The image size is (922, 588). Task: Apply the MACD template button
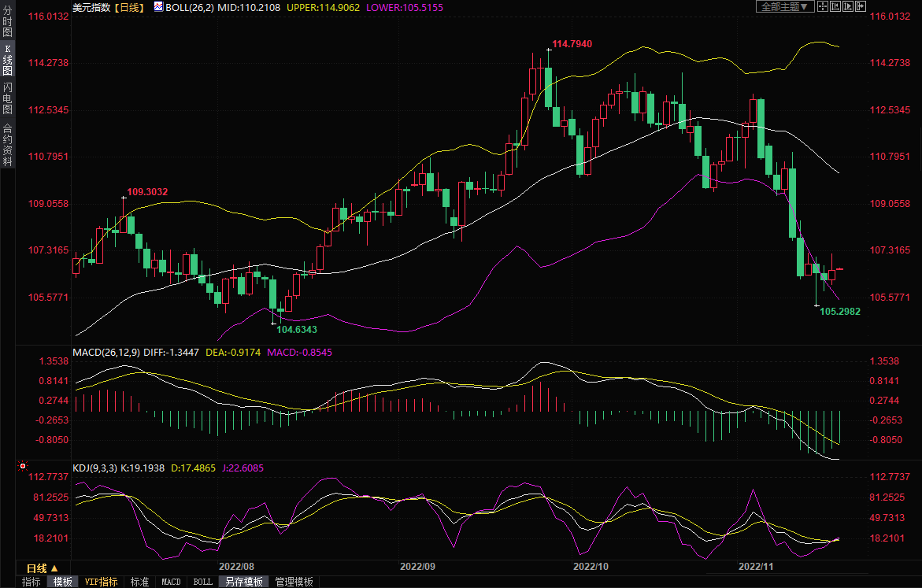point(171,582)
